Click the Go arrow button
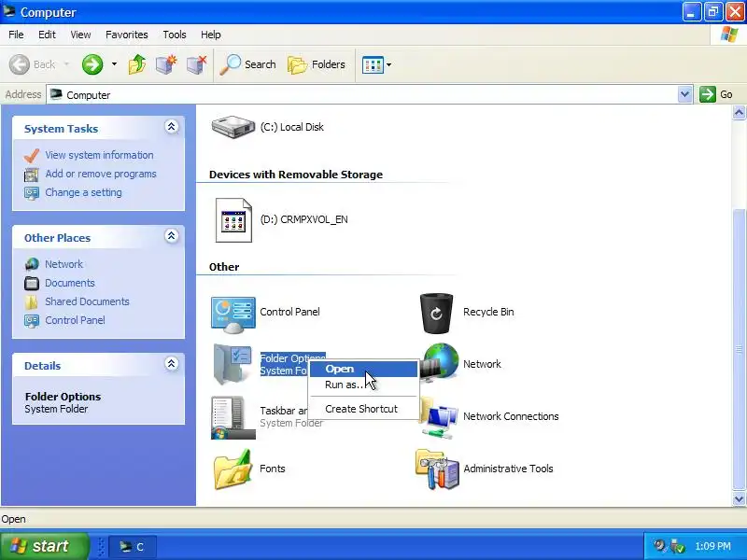The image size is (747, 560). coord(708,94)
